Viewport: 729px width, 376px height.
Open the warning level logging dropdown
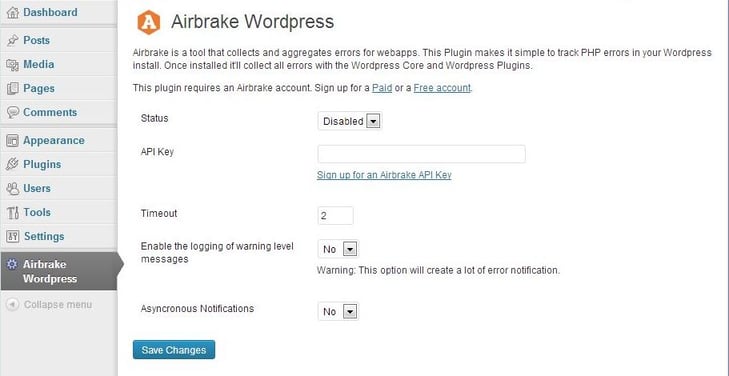[x=338, y=249]
